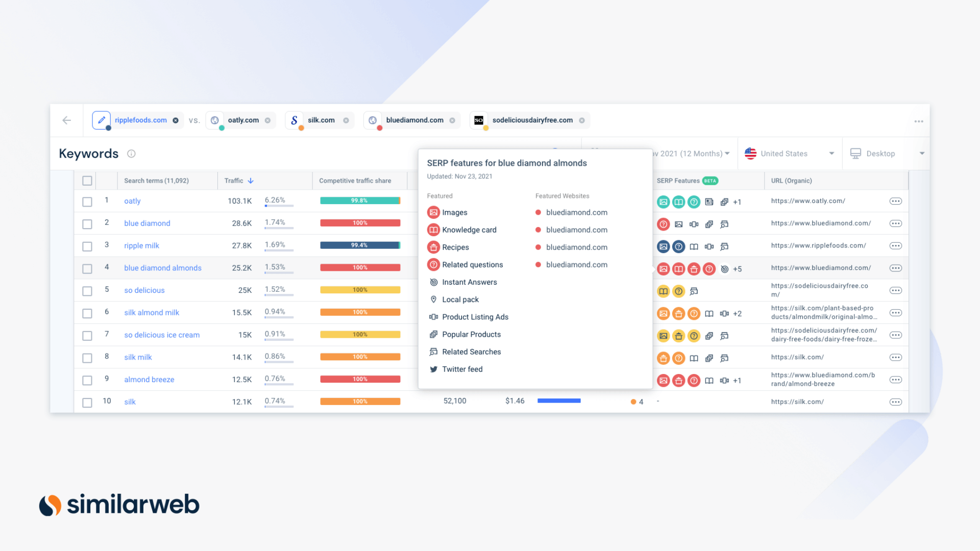Click the Keywords info icon
Viewport: 980px width, 551px height.
[131, 154]
